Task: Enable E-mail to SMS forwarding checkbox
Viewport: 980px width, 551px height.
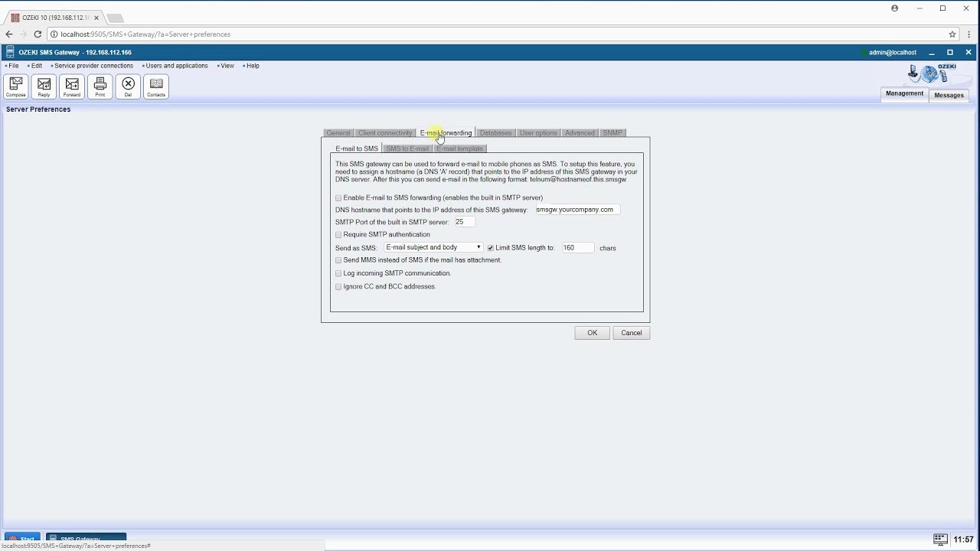Action: pos(338,198)
